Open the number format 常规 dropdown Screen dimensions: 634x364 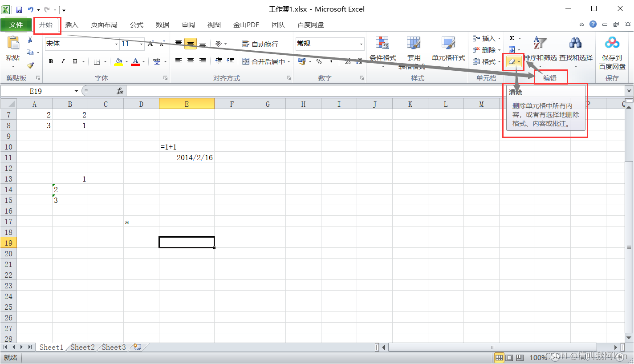[361, 44]
